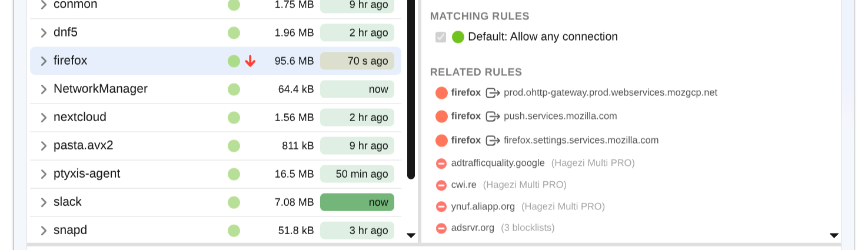
Task: Expand the ptyxis-agent process row
Action: pyautogui.click(x=43, y=174)
